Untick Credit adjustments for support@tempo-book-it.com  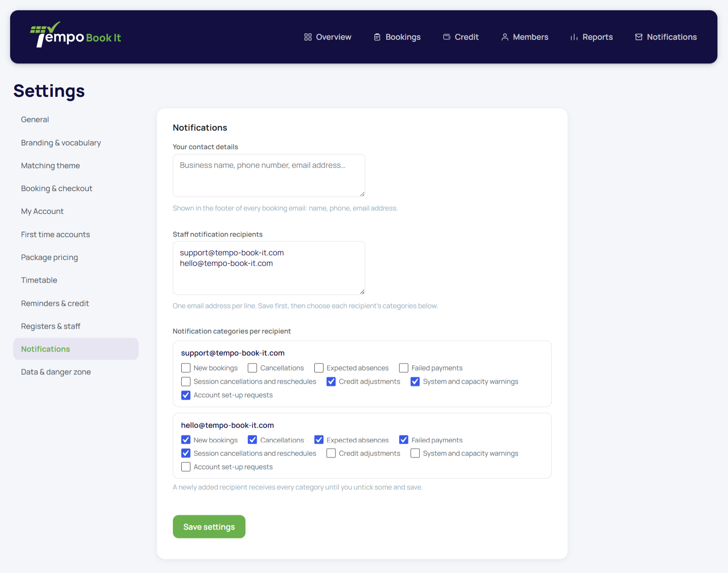pos(331,382)
